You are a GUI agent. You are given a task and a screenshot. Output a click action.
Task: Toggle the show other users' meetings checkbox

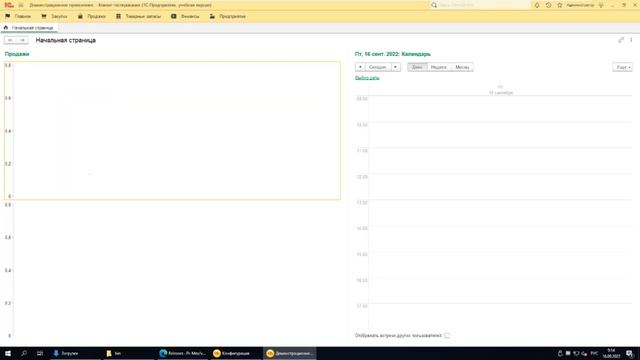447,336
